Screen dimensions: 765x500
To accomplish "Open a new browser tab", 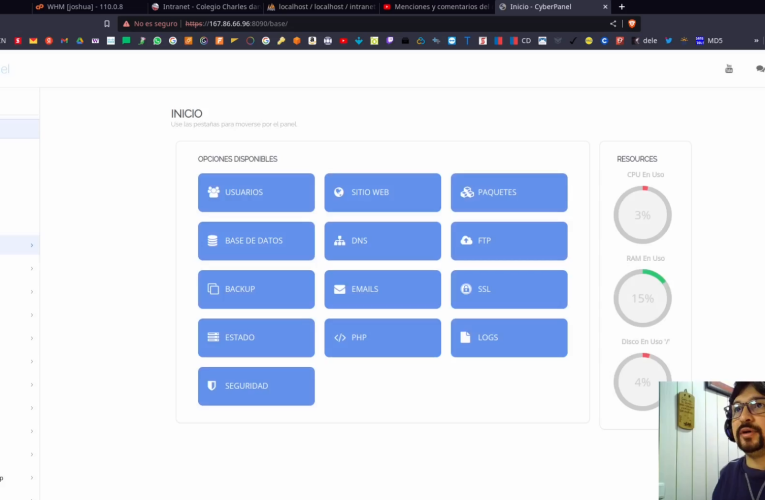I will click(622, 7).
